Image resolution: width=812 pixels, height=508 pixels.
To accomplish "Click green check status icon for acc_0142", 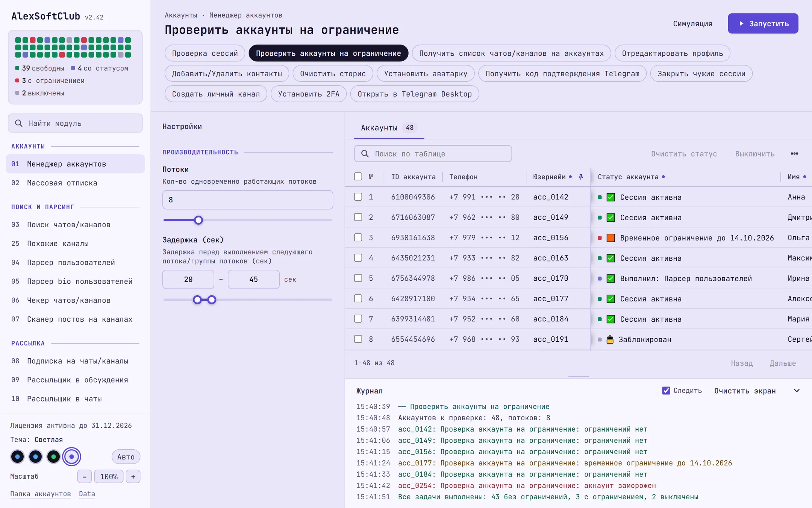I will 611,197.
